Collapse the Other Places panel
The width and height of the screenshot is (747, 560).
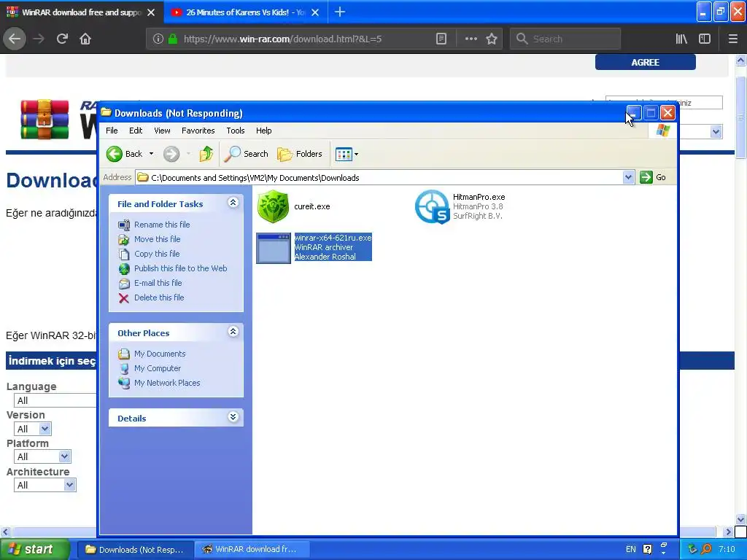point(233,332)
